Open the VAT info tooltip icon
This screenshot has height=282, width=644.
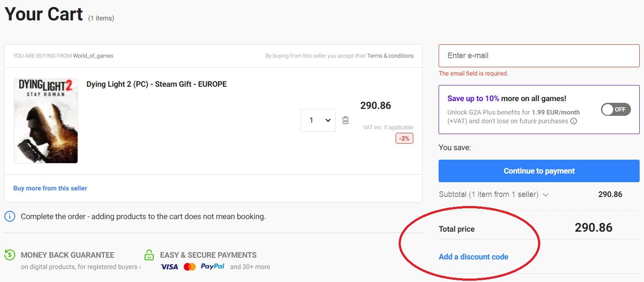click(574, 121)
